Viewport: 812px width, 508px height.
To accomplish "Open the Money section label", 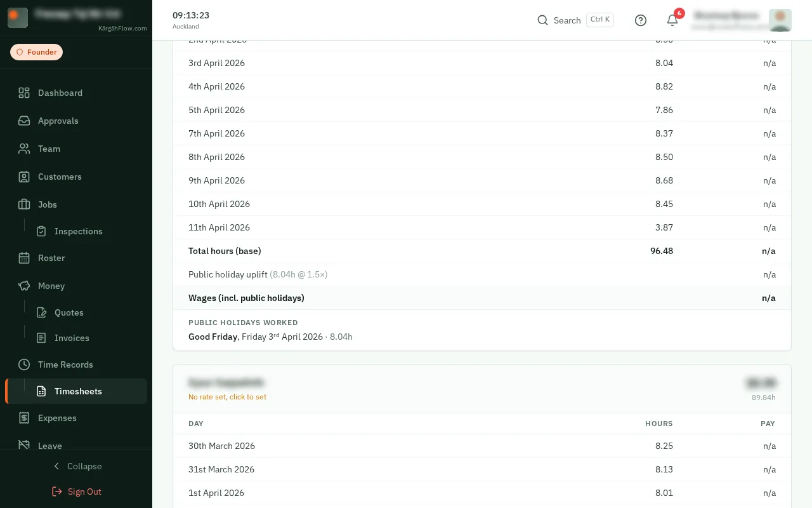I will pos(51,286).
